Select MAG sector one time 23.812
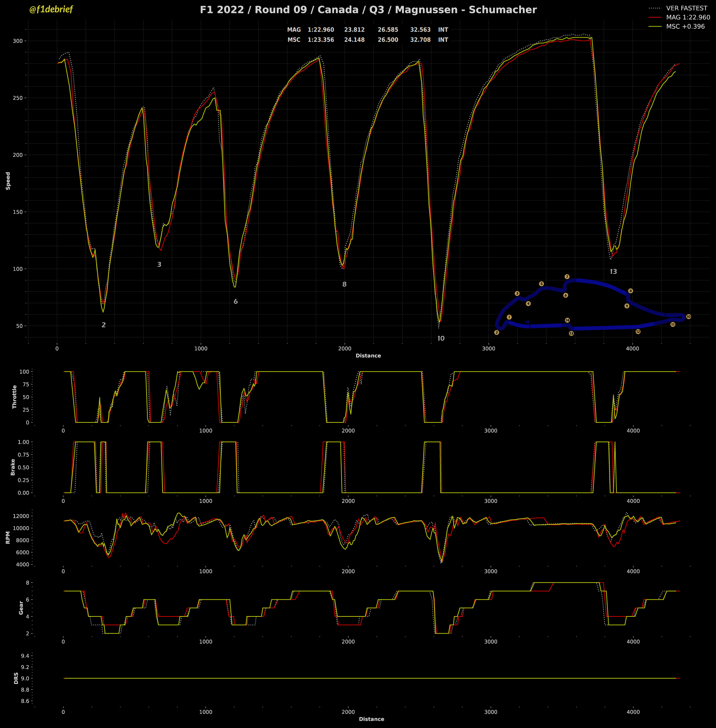The image size is (716, 728). pos(354,30)
